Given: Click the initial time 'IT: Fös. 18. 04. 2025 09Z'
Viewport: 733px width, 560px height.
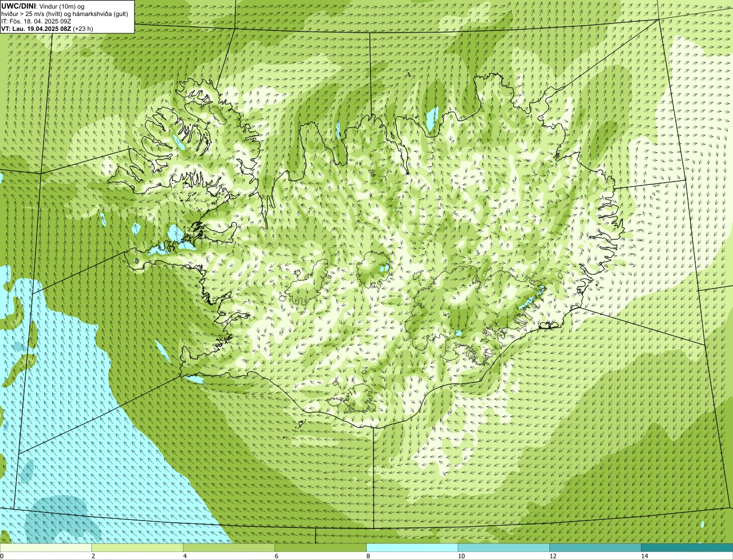Looking at the screenshot, I should click(36, 21).
